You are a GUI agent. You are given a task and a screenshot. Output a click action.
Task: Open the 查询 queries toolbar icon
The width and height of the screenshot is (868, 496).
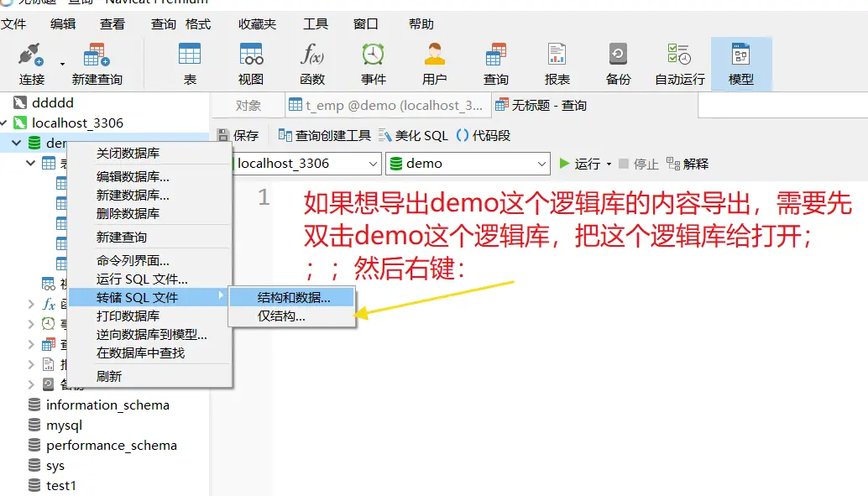(495, 64)
